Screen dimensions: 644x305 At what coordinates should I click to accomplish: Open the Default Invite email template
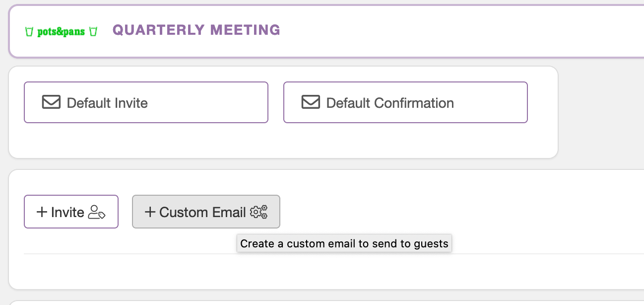(x=146, y=102)
